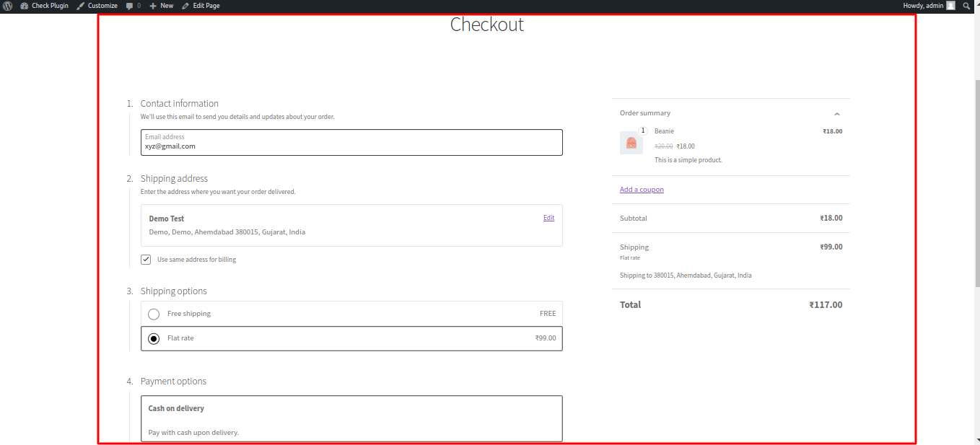Screen dimensions: 980x445
Task: Click Edit link for shipping address
Action: tap(548, 218)
